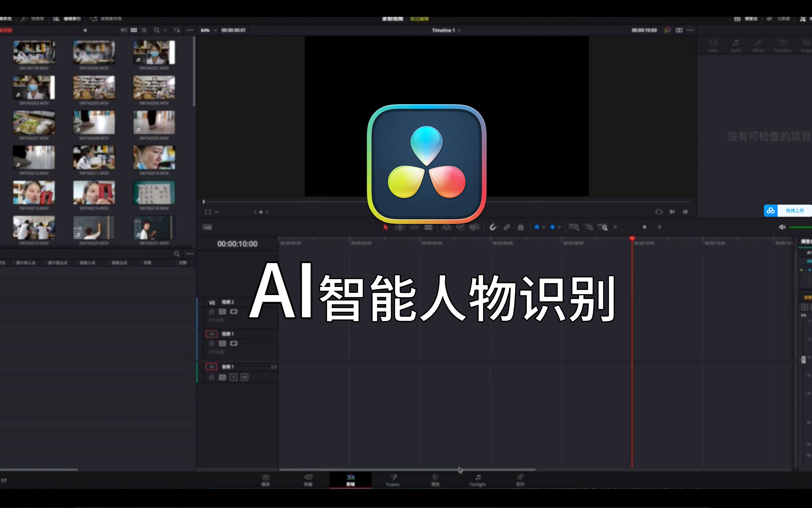Screen dimensions: 812x508
Task: Click the media pool search magnifier icon
Action: pos(156,30)
